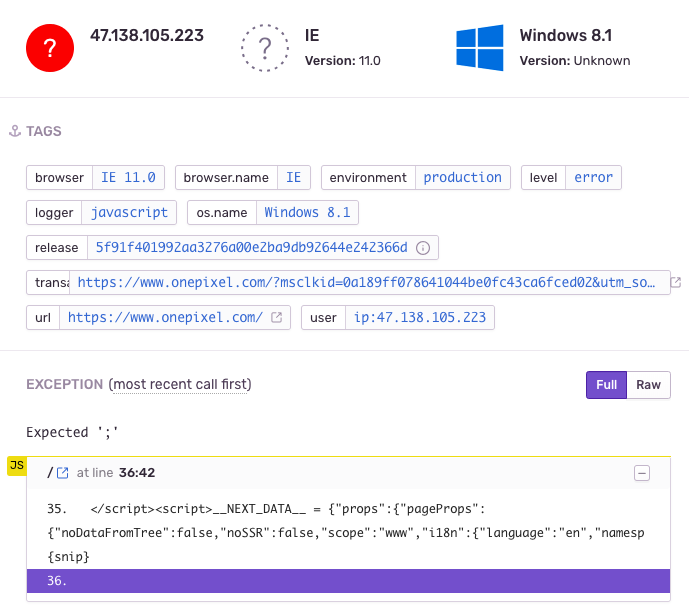
Task: Click the 'at line 36:42' frame header
Action: coord(116,473)
